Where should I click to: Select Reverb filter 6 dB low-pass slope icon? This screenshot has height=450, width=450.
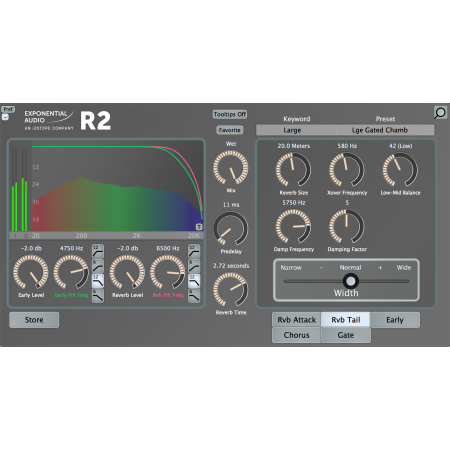194,296
